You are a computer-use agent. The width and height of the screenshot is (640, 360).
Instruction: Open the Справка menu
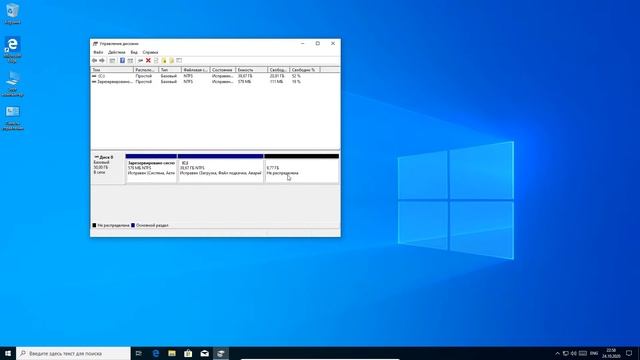[x=150, y=52]
